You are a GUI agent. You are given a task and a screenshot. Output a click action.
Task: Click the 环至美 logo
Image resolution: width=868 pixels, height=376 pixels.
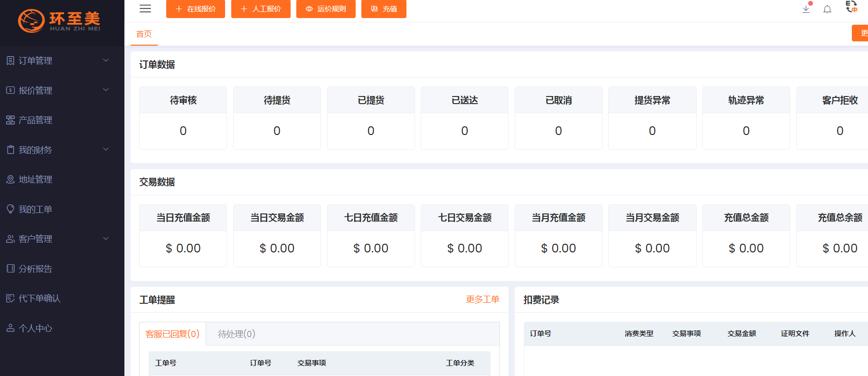coord(59,21)
